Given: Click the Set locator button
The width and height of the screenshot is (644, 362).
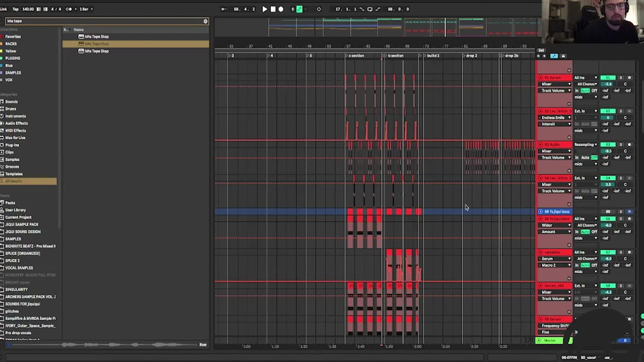Looking at the screenshot, I should [541, 50].
